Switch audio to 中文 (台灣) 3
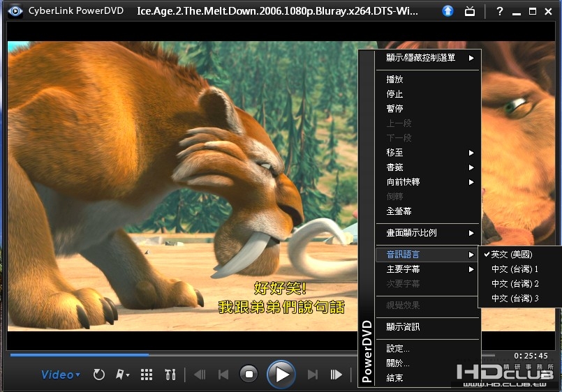 click(x=519, y=299)
